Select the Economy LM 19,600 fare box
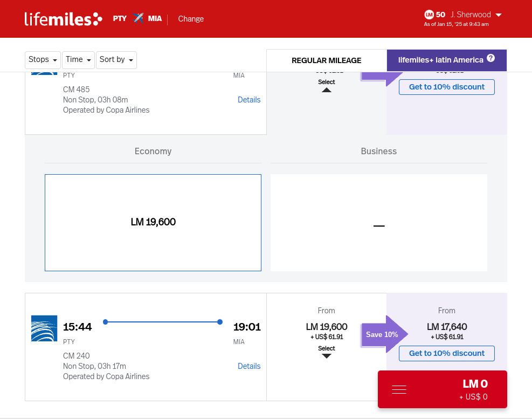 (x=153, y=223)
